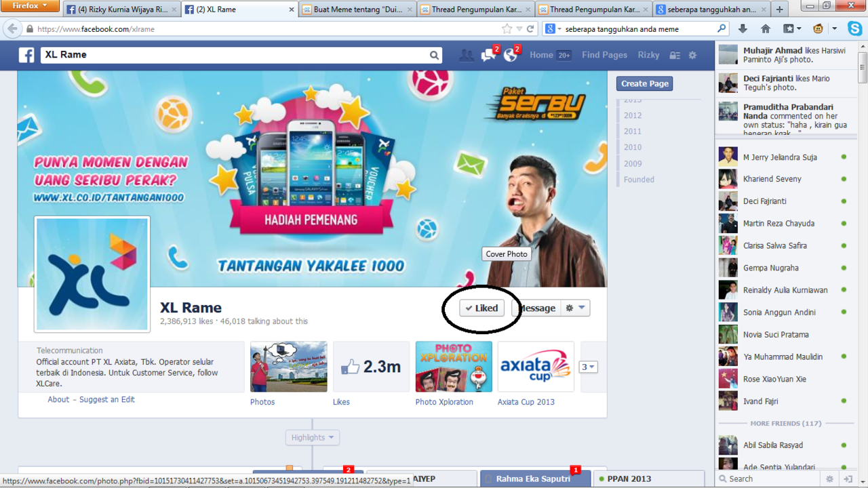Open privacy shortcuts lock icon
The image size is (868, 488).
click(x=675, y=56)
